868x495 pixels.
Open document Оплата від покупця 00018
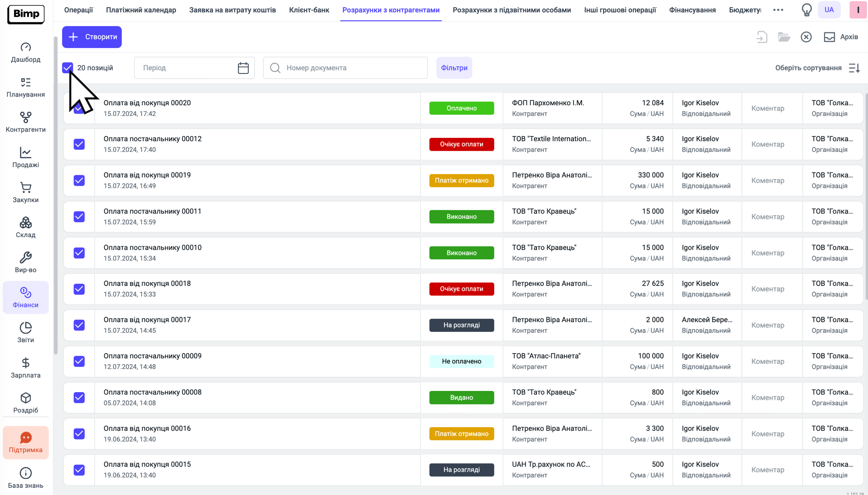coord(147,284)
